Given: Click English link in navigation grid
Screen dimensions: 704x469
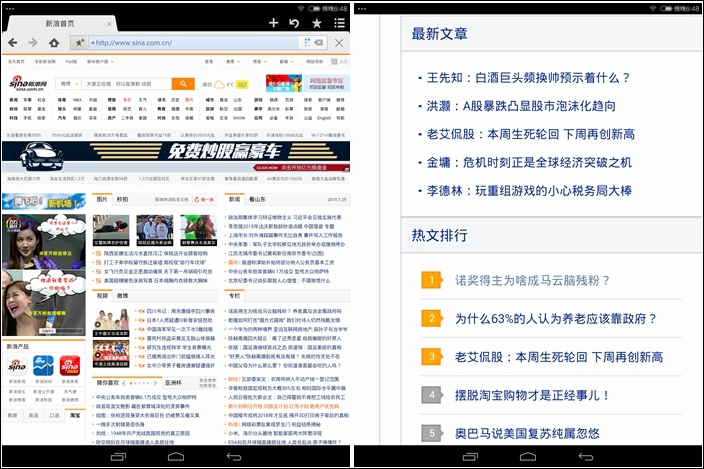Looking at the screenshot, I should tap(324, 118).
